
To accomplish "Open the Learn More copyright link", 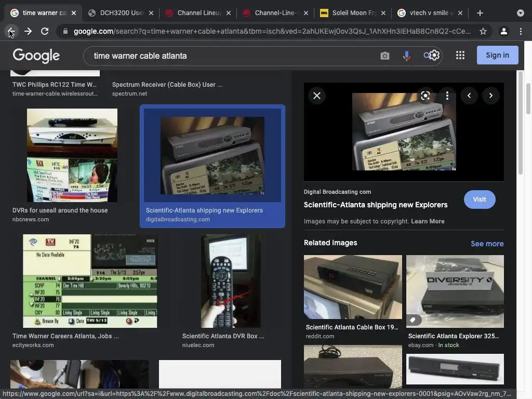I will point(428,221).
